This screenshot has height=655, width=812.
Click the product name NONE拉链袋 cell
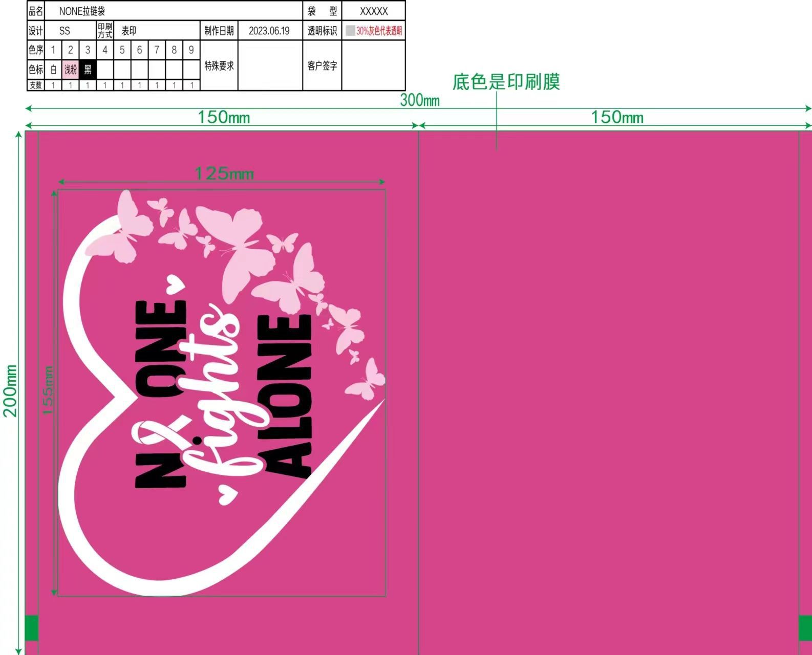coord(174,11)
